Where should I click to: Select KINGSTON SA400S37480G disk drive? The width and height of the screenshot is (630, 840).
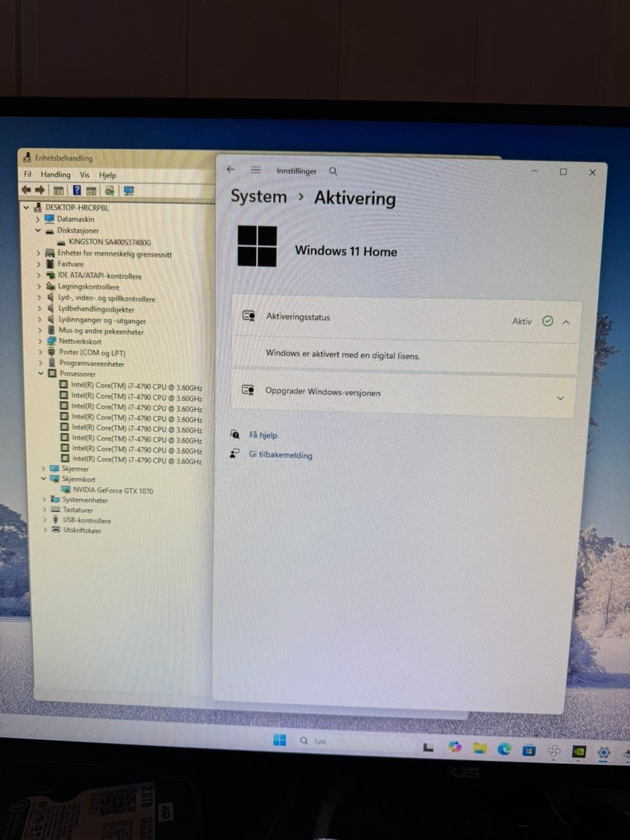(x=110, y=242)
